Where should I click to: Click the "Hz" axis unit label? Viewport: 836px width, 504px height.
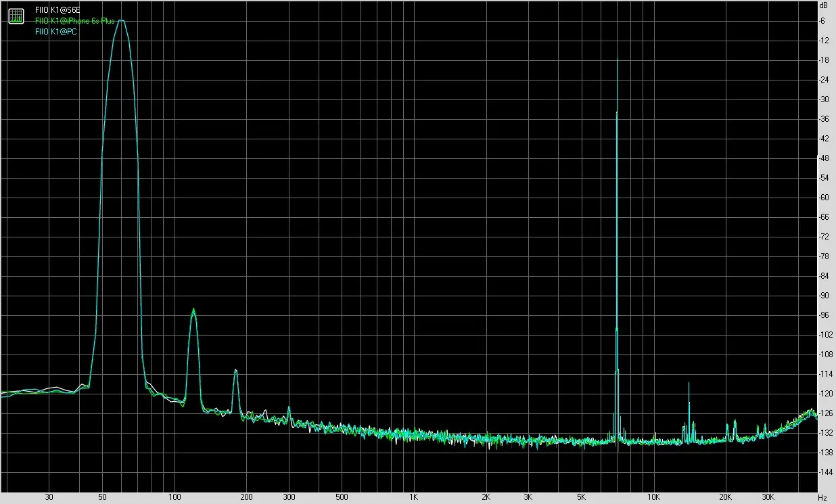point(822,497)
